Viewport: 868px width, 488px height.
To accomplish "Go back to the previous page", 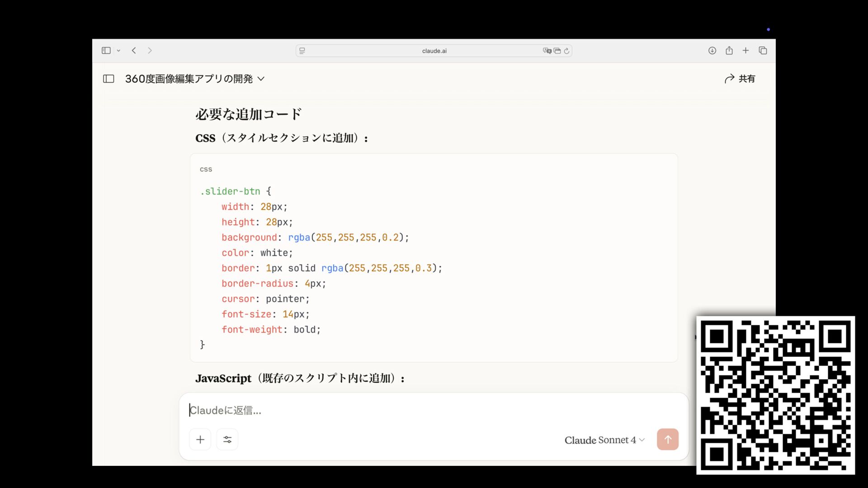I will tap(134, 51).
